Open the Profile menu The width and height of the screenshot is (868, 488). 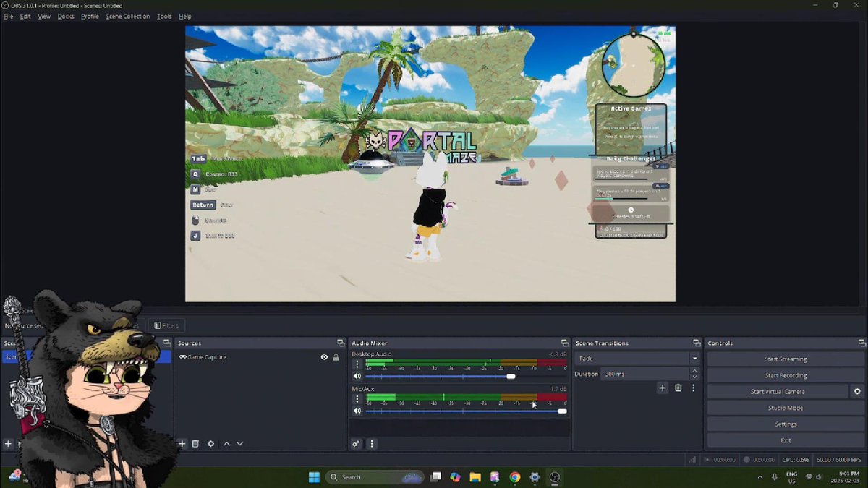click(90, 16)
